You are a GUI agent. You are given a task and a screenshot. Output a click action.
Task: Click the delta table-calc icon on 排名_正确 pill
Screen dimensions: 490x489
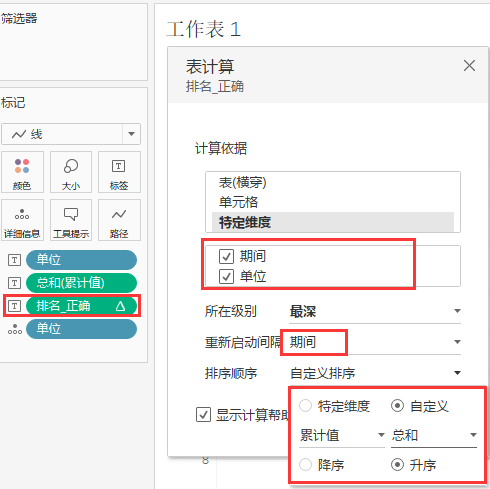tap(120, 306)
